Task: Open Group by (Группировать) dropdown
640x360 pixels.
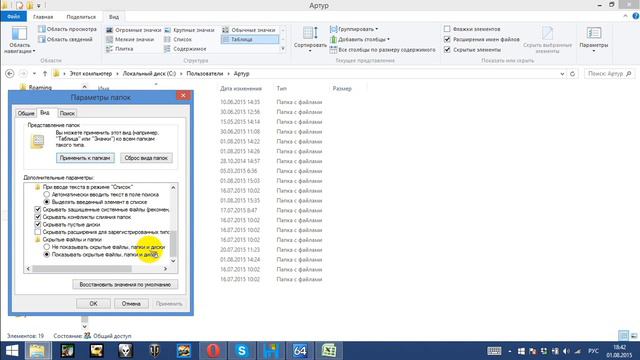Action: pos(354,29)
